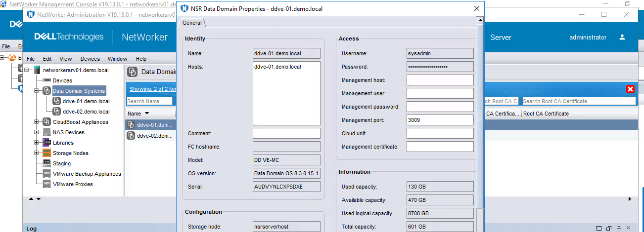Expand the CloudBoost Appliances tree node
Viewport: 644px width, 232px height.
37,122
